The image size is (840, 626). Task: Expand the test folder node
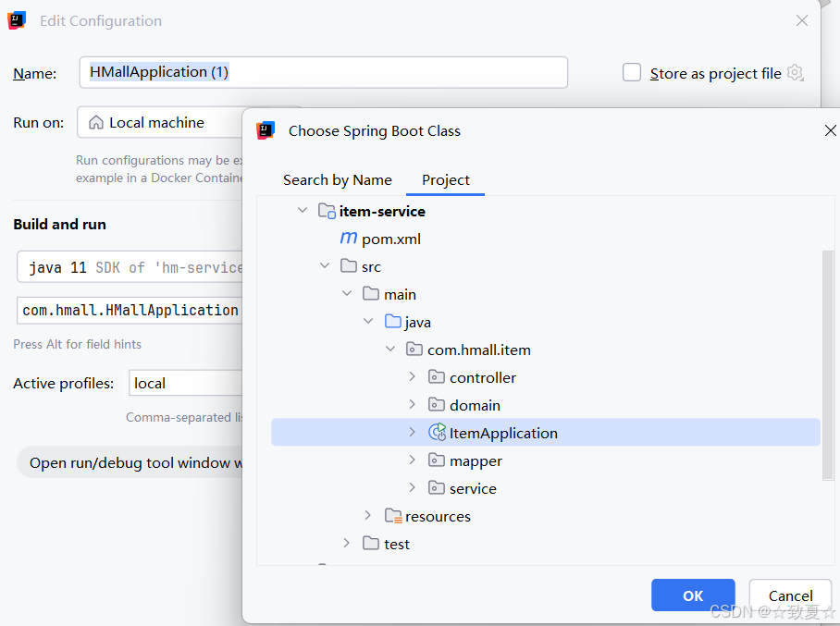pyautogui.click(x=347, y=543)
